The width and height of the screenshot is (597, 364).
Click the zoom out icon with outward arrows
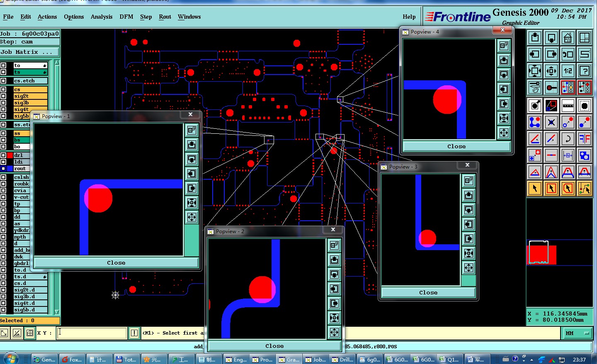click(551, 71)
